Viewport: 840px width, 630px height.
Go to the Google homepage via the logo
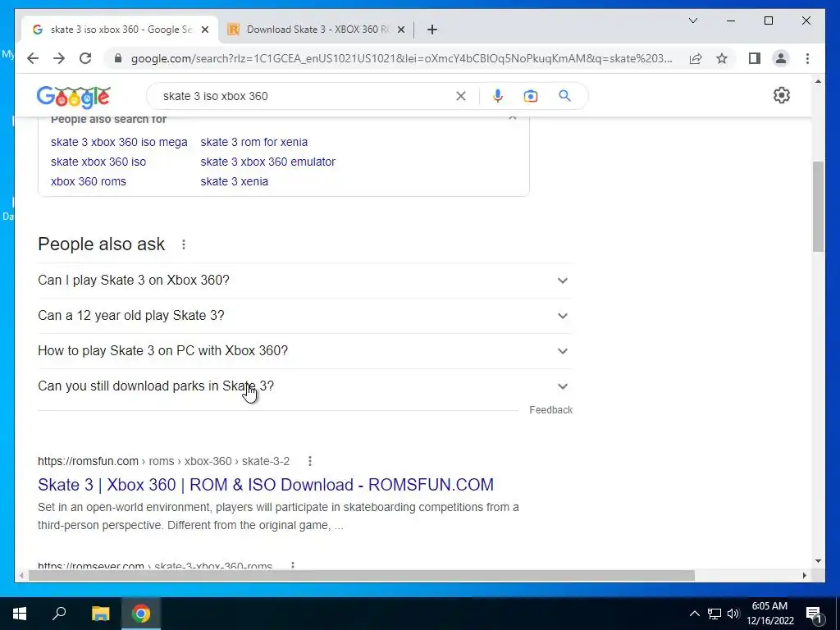click(73, 97)
